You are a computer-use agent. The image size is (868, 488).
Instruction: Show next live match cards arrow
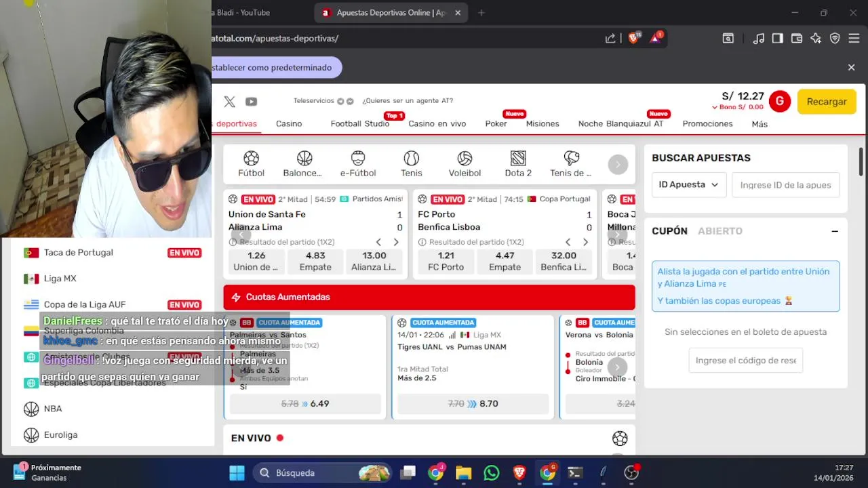(x=617, y=235)
